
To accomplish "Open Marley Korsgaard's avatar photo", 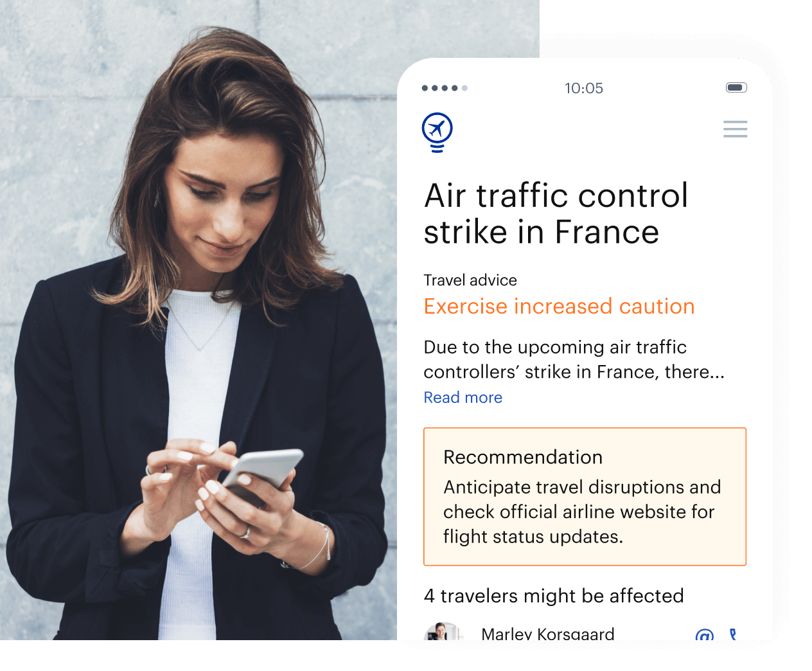I will pos(441,631).
